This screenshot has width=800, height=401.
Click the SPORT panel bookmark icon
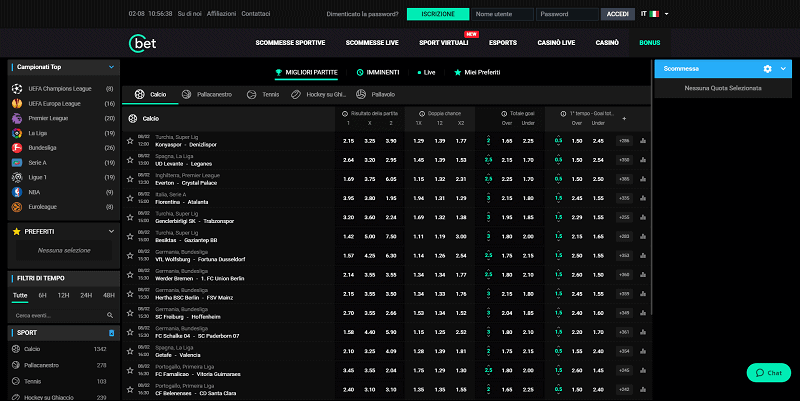(112, 333)
